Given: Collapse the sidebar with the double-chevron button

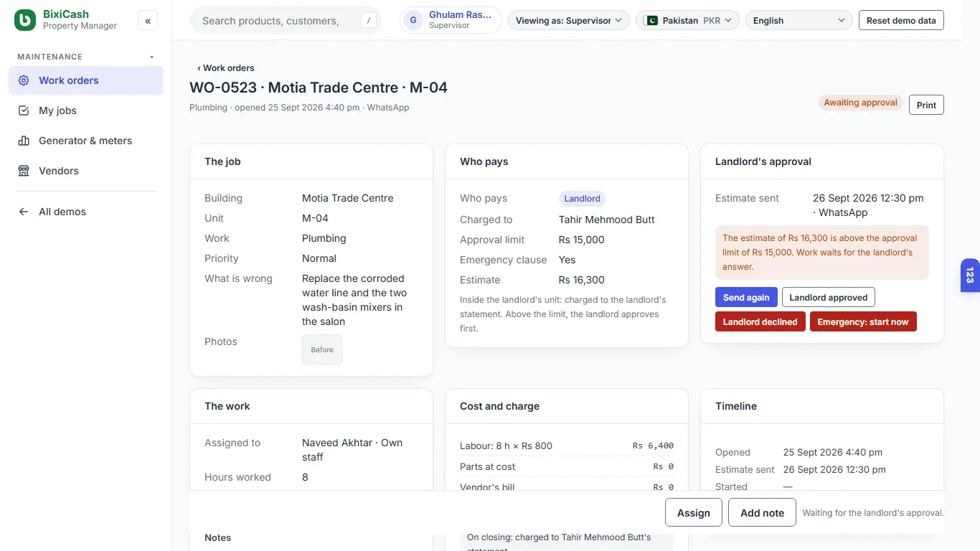Looking at the screenshot, I should pos(148,21).
